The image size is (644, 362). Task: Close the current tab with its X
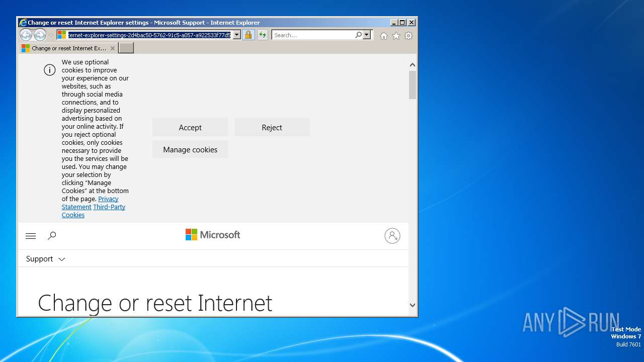coord(113,48)
